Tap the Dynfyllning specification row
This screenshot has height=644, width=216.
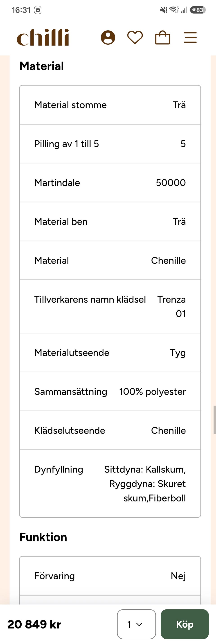pyautogui.click(x=110, y=484)
